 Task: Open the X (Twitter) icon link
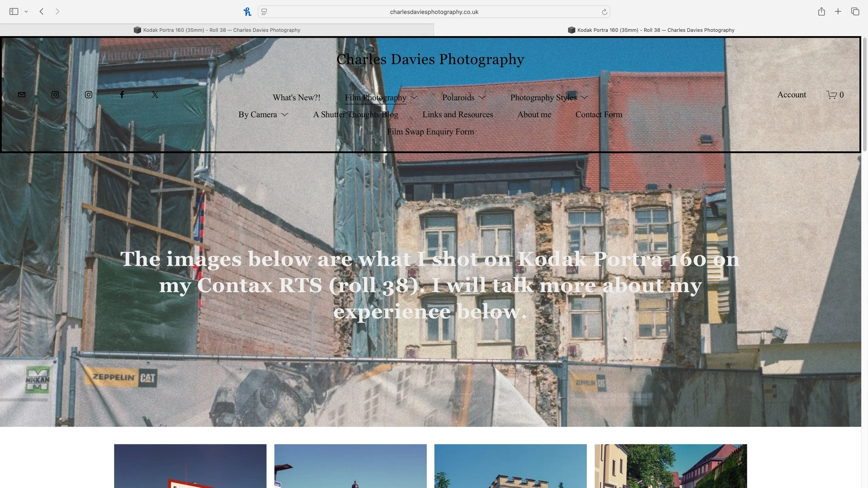point(155,95)
